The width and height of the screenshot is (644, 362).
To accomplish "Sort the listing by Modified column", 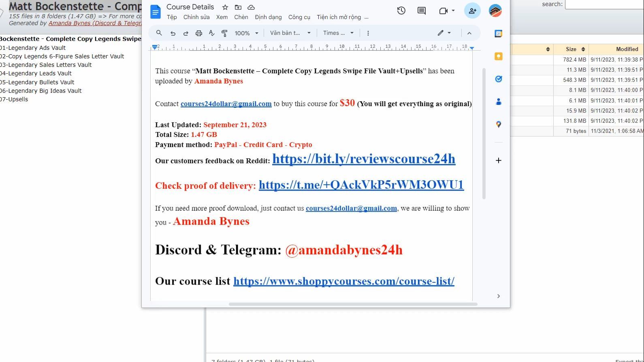I will click(x=616, y=49).
